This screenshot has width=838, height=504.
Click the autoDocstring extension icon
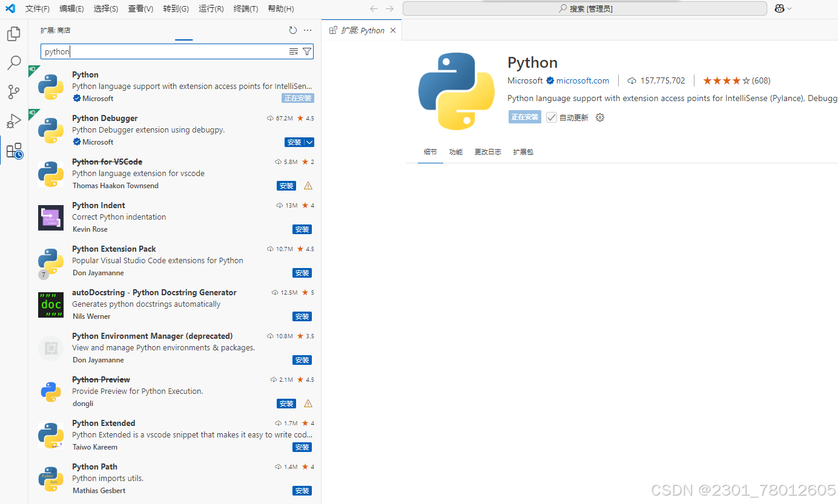[x=51, y=304]
